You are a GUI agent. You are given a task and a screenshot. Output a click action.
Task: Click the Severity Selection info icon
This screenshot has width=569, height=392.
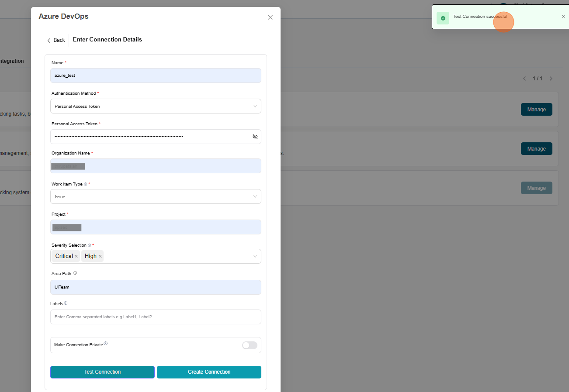tap(90, 245)
